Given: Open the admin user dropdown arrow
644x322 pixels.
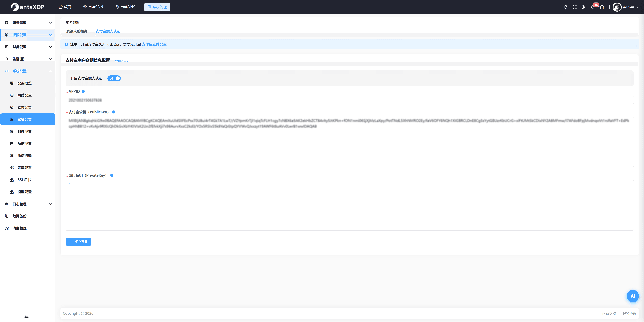Looking at the screenshot, I should [x=637, y=7].
